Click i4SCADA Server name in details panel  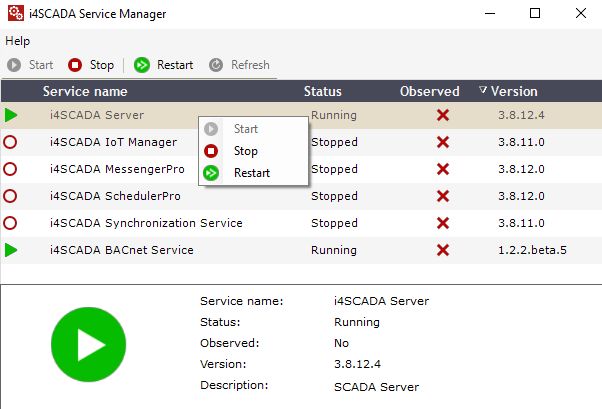pyautogui.click(x=381, y=301)
